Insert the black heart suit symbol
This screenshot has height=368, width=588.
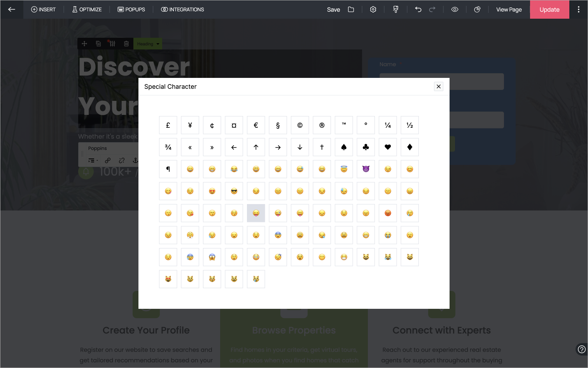tap(388, 147)
